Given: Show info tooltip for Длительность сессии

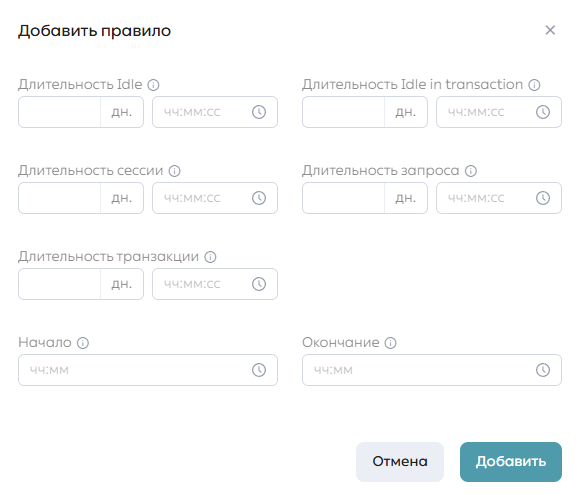Looking at the screenshot, I should [174, 171].
